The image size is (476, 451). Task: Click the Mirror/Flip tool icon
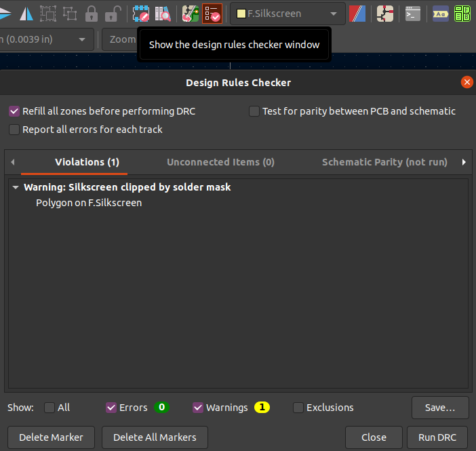click(26, 13)
